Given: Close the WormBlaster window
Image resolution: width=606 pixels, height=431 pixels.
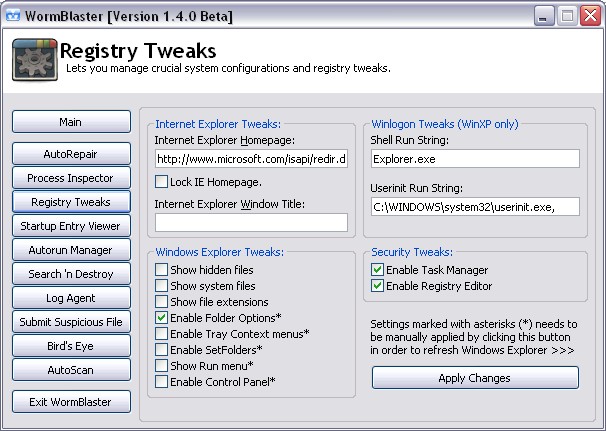Looking at the screenshot, I should 591,16.
